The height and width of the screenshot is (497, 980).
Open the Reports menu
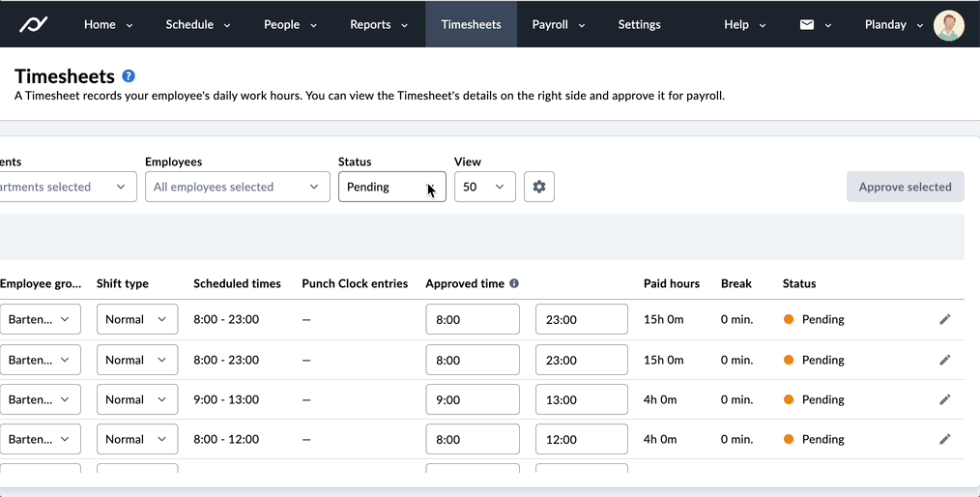tap(379, 24)
